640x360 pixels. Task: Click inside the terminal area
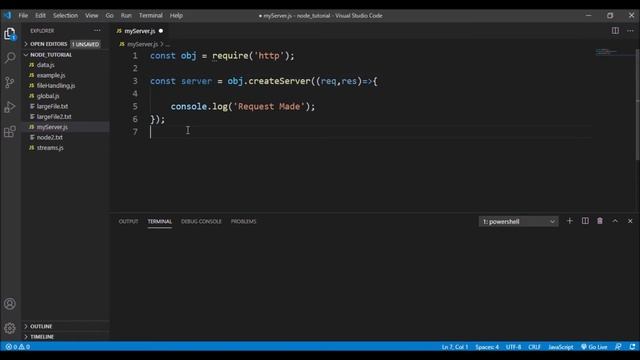tap(373, 286)
